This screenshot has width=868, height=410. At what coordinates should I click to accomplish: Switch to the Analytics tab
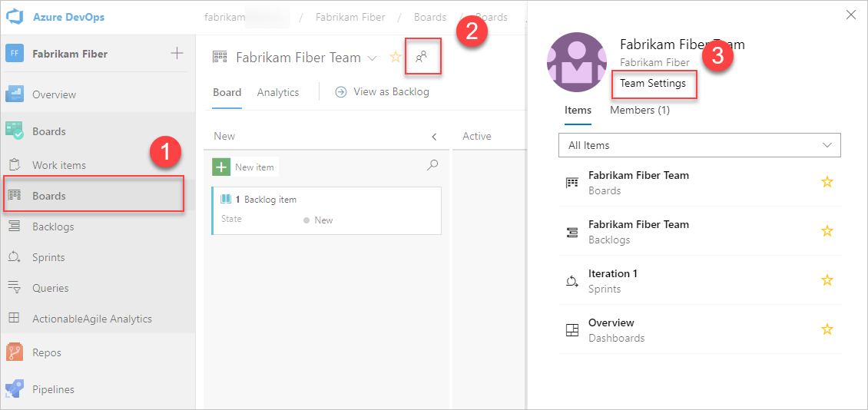point(278,92)
